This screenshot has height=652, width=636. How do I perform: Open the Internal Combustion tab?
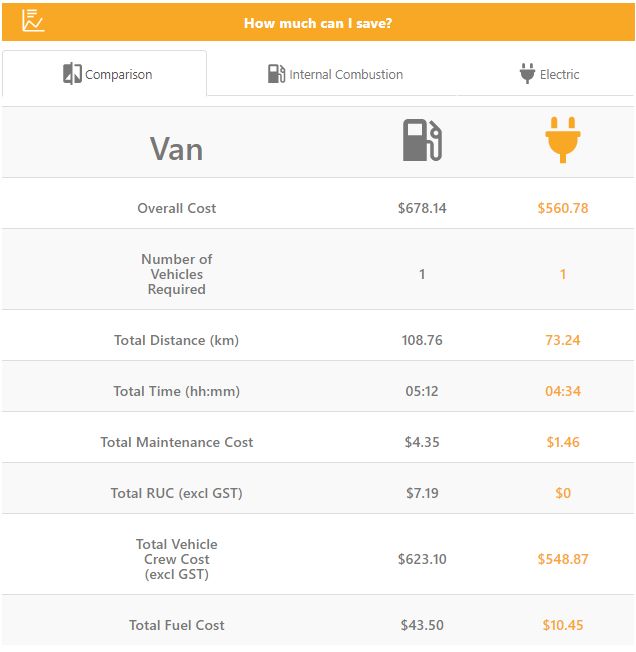(335, 74)
